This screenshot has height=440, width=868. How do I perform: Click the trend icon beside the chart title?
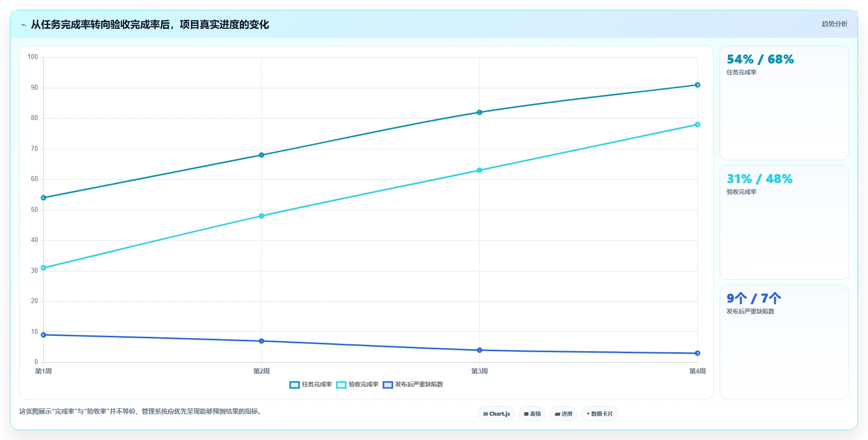pos(23,25)
